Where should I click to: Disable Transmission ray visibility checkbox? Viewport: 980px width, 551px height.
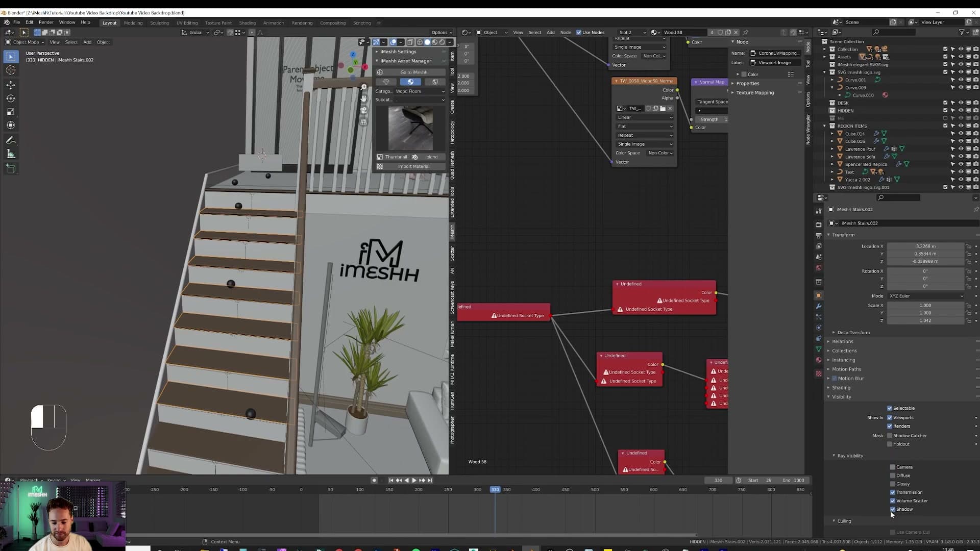893,492
